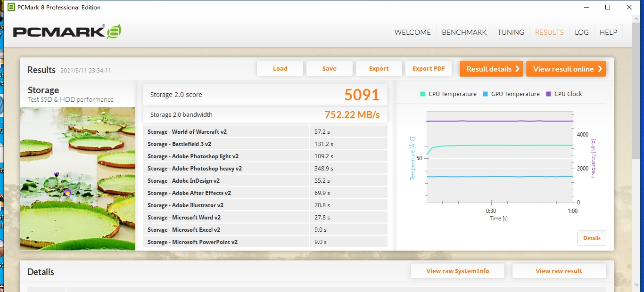Click the GPU Temperature legend marker
The image size is (644, 292).
[485, 94]
